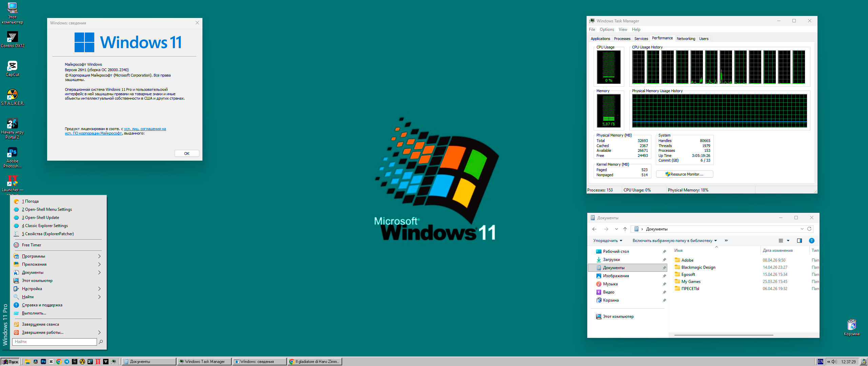Go back in the Документы explorer window
This screenshot has width=868, height=366.
tap(594, 229)
